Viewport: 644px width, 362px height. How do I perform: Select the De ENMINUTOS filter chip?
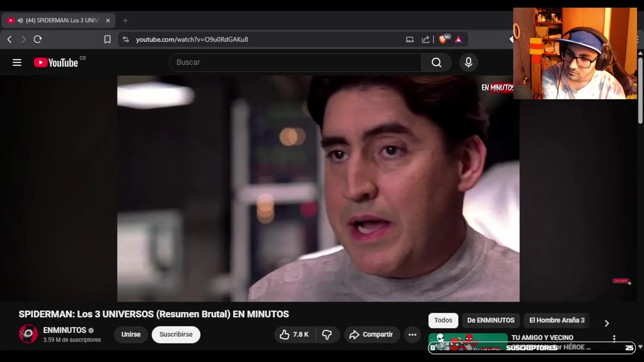click(x=491, y=320)
